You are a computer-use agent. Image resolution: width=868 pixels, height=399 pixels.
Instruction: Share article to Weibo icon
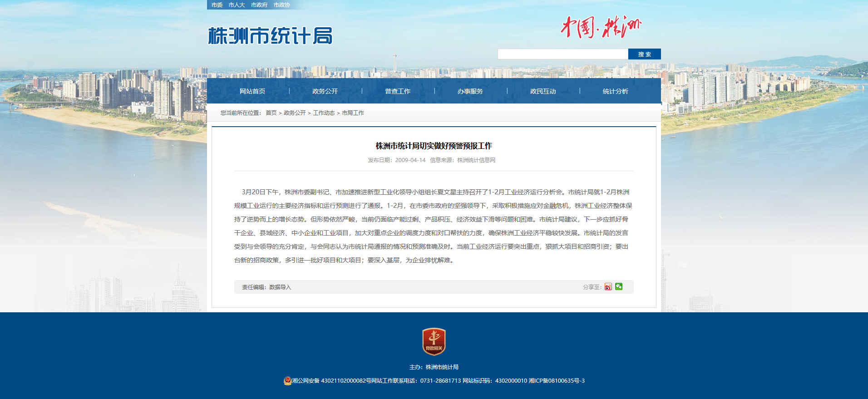(x=608, y=287)
